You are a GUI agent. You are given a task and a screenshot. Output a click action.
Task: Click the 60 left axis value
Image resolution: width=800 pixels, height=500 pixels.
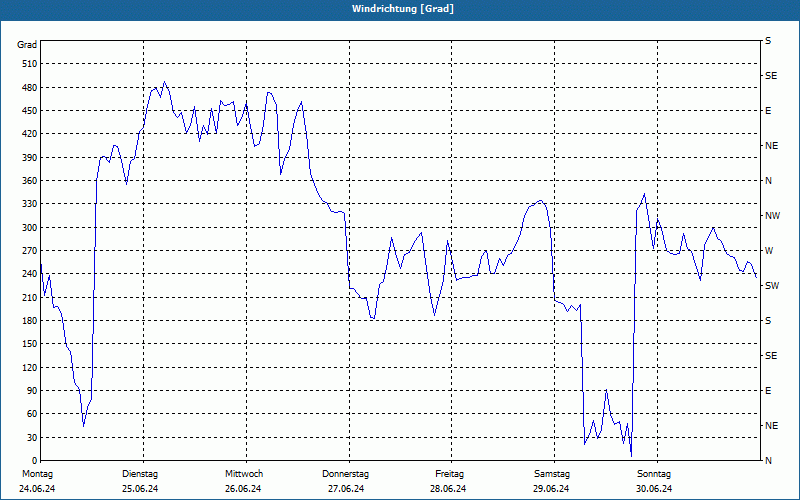coord(32,414)
